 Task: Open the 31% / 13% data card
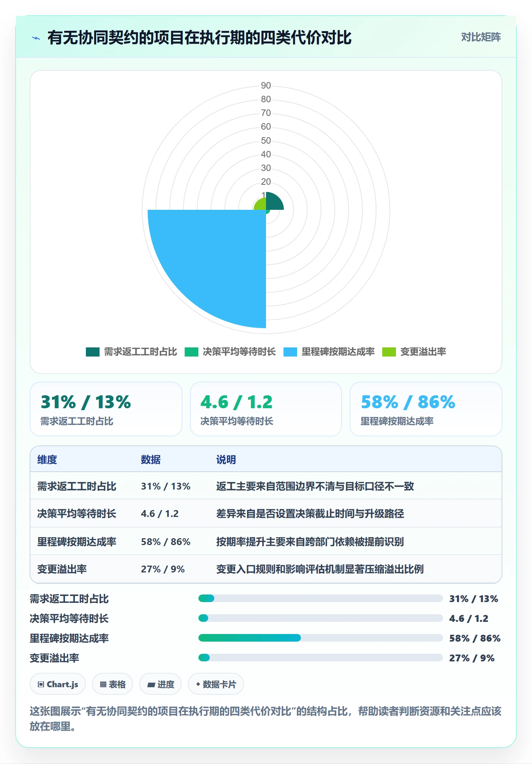106,409
